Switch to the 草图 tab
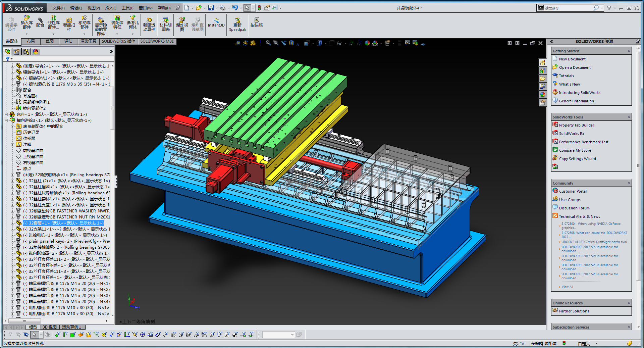Image resolution: width=644 pixels, height=348 pixels. 50,41
